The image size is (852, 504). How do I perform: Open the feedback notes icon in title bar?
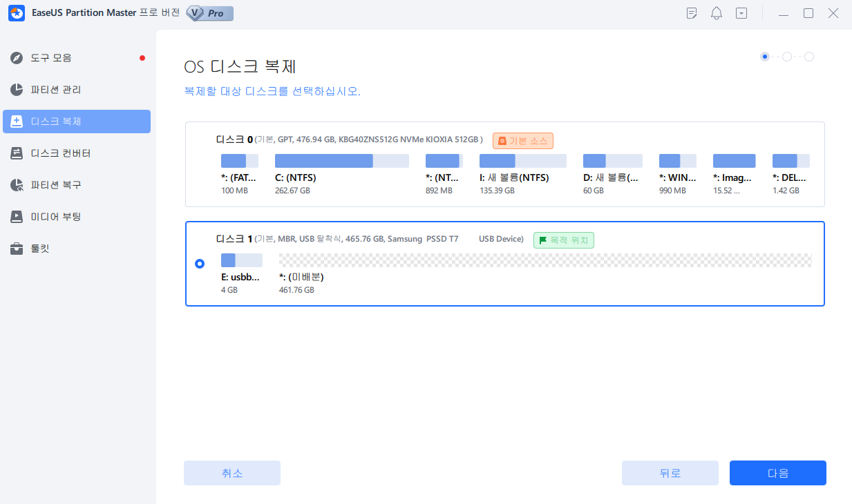point(692,13)
